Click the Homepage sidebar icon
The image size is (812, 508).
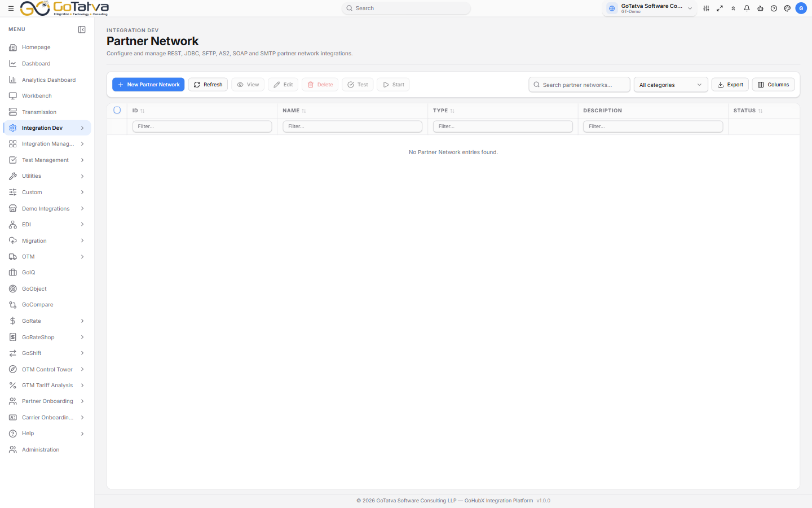[13, 47]
